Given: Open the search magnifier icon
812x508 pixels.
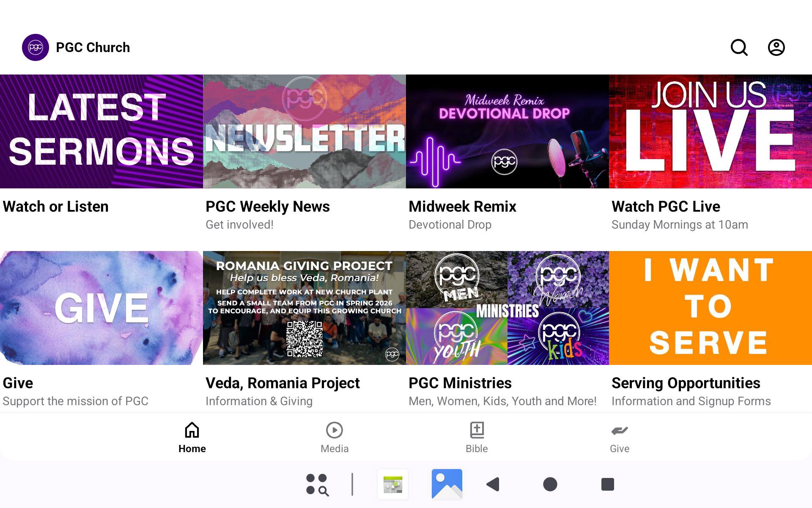Looking at the screenshot, I should pos(739,47).
